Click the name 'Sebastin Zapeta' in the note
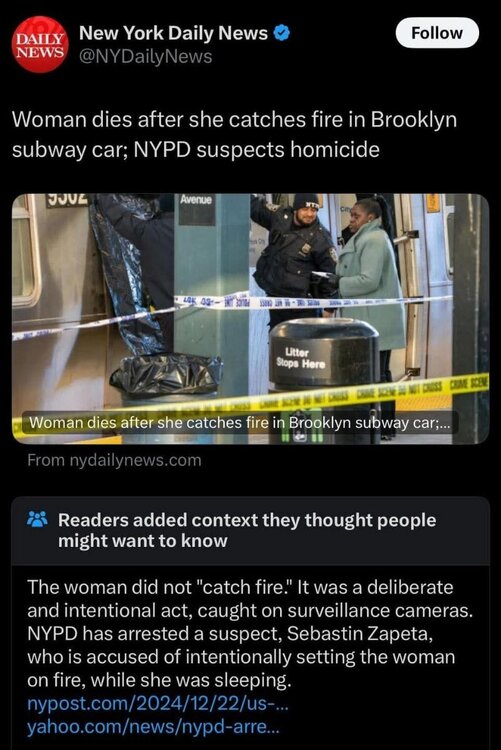This screenshot has height=750, width=501. click(359, 633)
